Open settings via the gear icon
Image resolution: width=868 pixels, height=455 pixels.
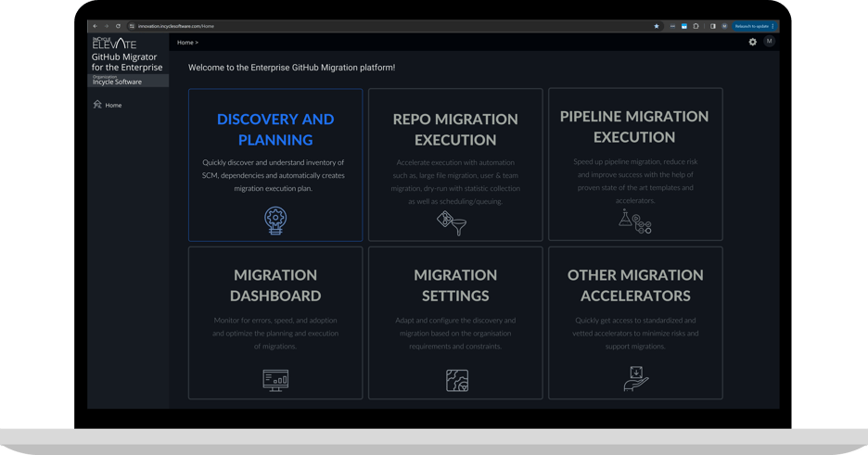[x=752, y=42]
